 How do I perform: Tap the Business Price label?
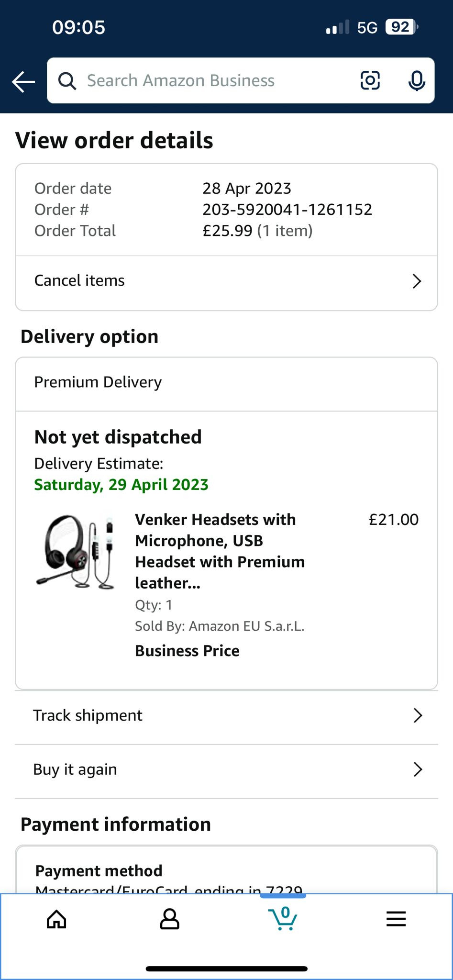point(187,651)
